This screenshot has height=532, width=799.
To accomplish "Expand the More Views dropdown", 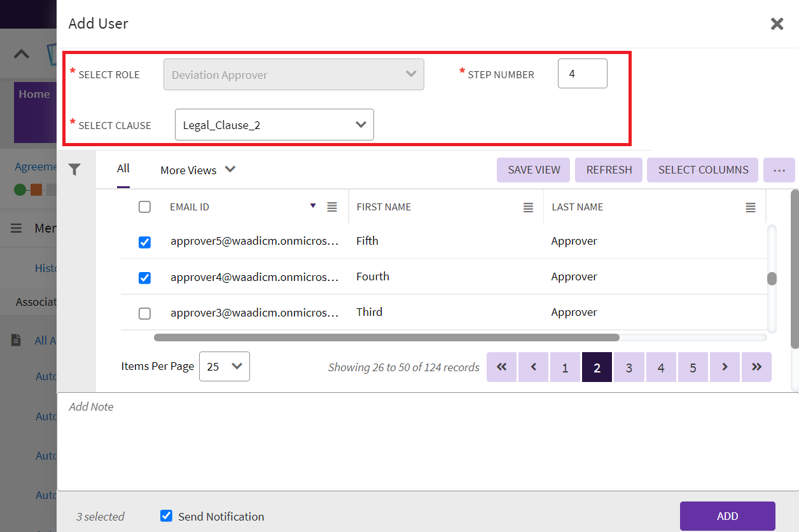I will (x=198, y=170).
